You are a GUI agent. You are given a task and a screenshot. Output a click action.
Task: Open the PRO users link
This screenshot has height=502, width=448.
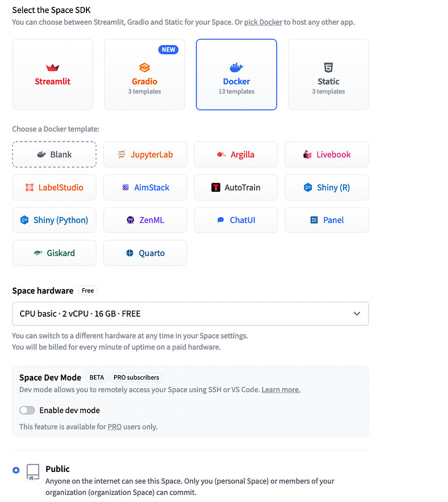[115, 427]
